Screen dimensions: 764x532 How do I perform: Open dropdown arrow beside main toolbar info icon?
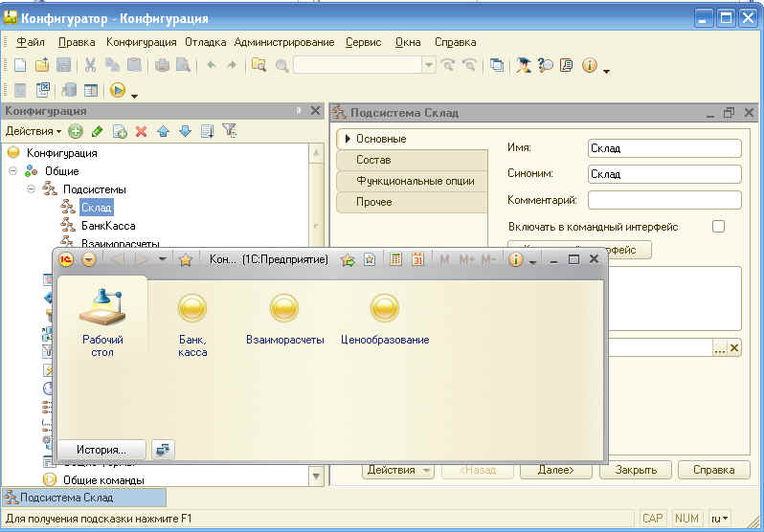click(x=606, y=71)
